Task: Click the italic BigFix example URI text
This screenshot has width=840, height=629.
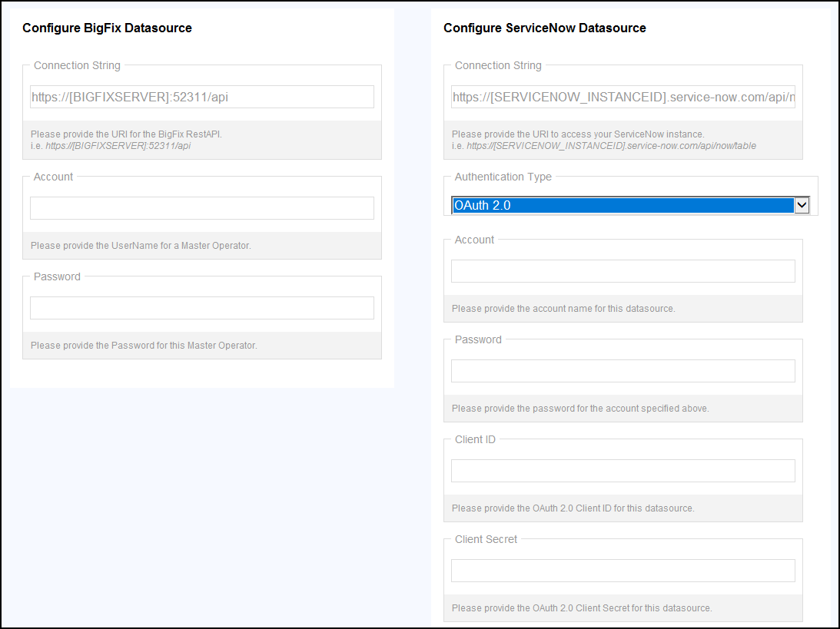Action: 118,146
